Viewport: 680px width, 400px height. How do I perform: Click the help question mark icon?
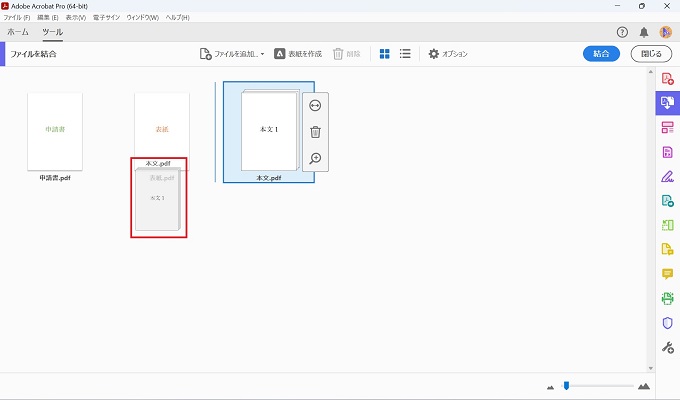coord(622,32)
